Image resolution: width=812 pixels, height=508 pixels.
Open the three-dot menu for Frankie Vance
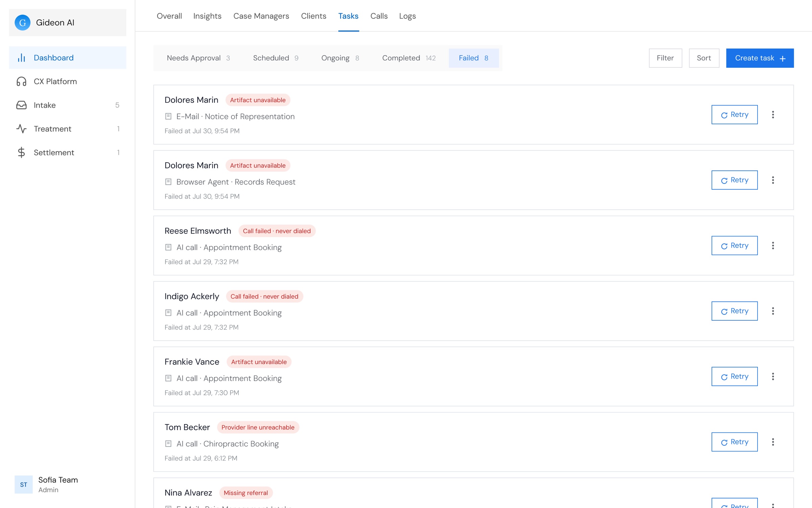pyautogui.click(x=773, y=376)
